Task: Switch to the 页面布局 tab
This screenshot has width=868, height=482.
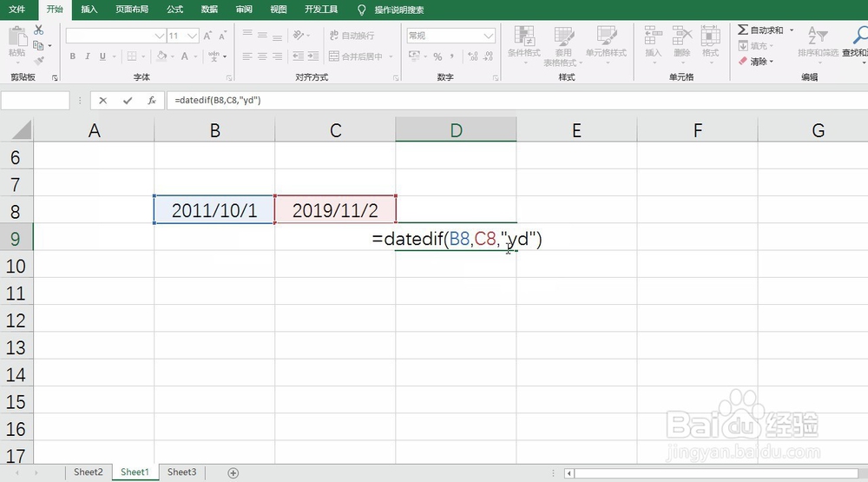Action: point(132,10)
